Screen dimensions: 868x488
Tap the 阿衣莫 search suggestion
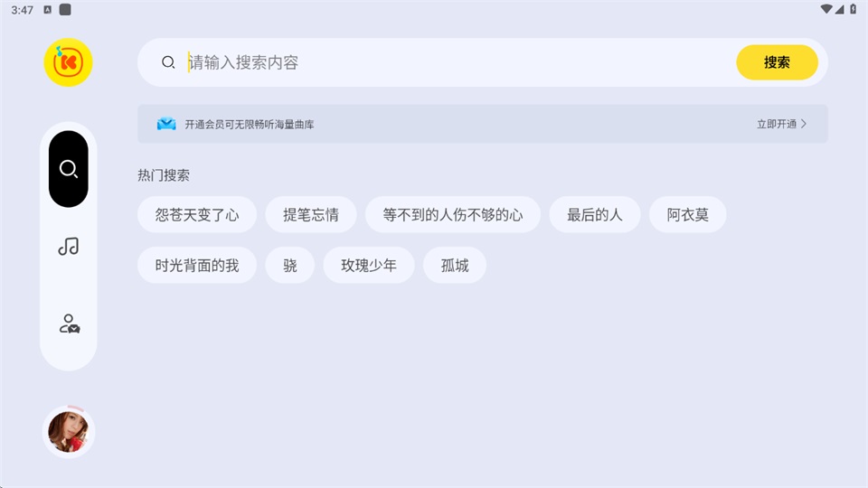click(x=688, y=215)
